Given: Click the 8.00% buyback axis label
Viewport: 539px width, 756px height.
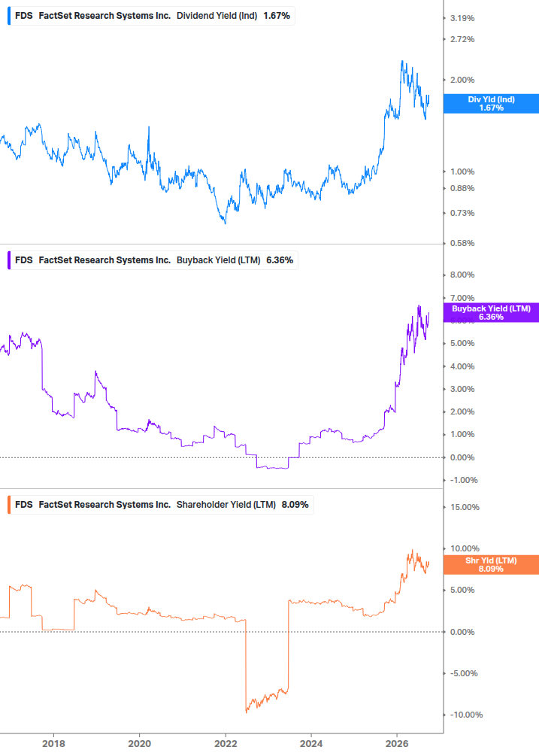Looking at the screenshot, I should [x=462, y=275].
